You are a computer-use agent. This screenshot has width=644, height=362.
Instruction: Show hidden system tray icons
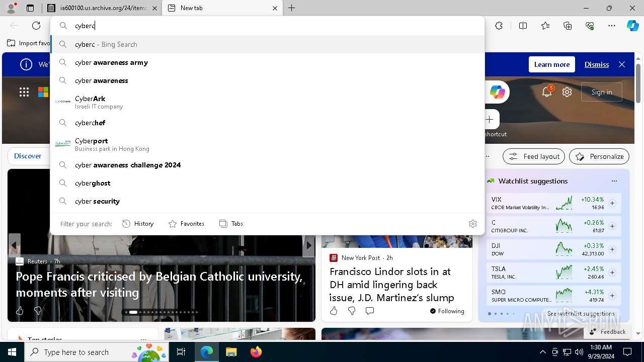tap(542, 352)
